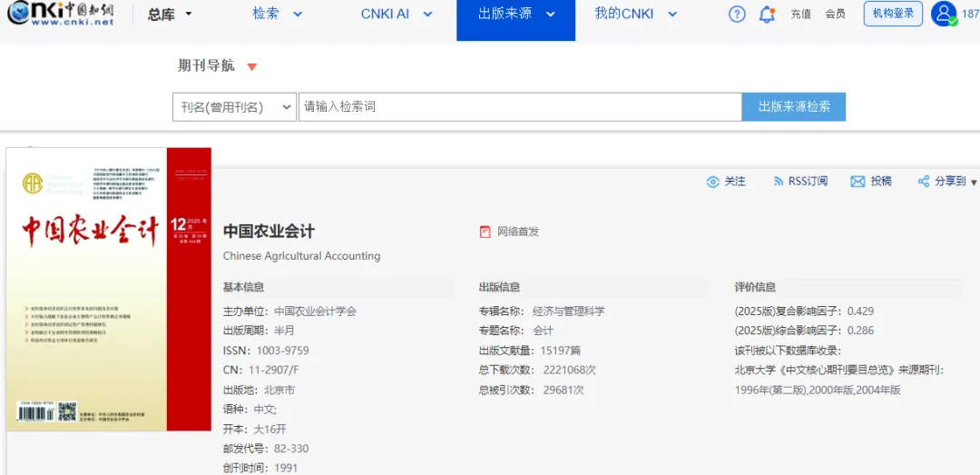Screen dimensions: 980x475
Task: Expand the 检索 menu arrow
Action: click(298, 14)
